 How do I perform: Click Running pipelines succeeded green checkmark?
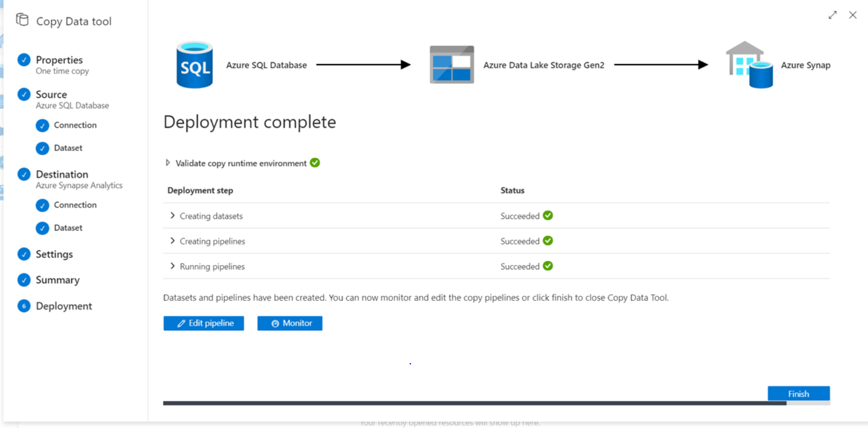pos(548,266)
